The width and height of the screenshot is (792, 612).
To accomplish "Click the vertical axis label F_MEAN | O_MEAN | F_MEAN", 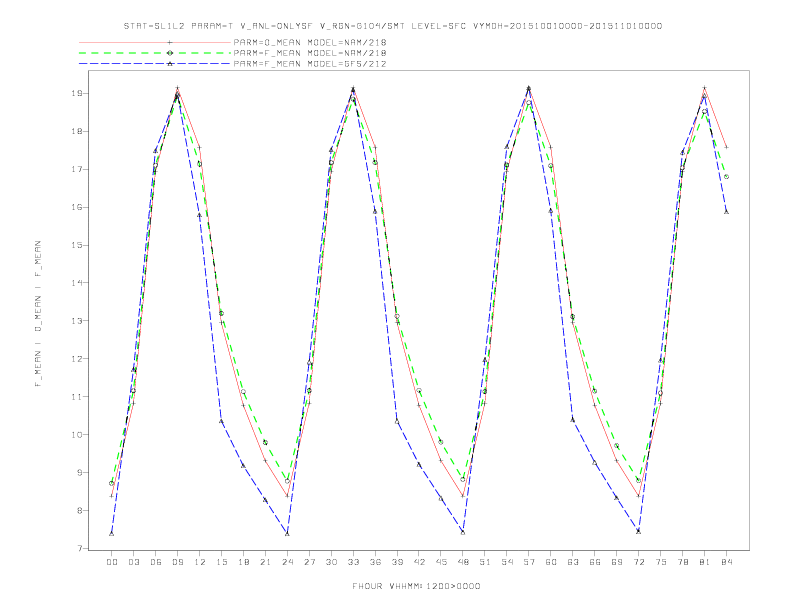I will click(38, 314).
